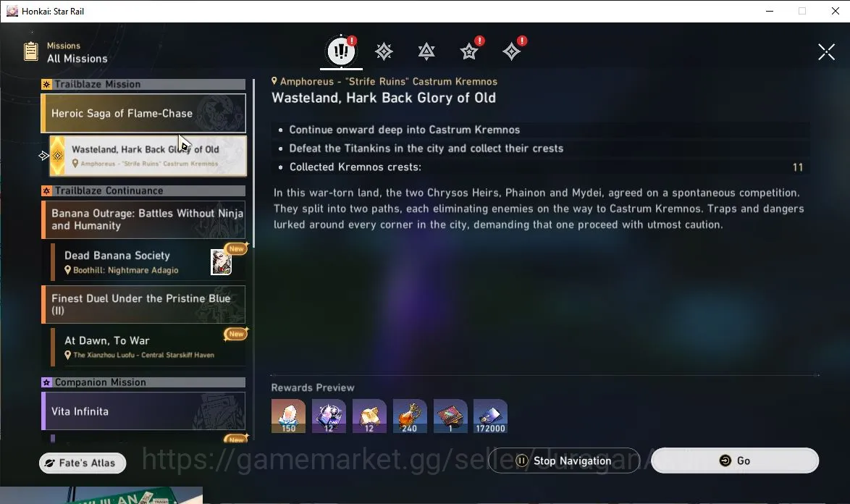Open the Trailblaze Mission filter icon

click(x=384, y=51)
